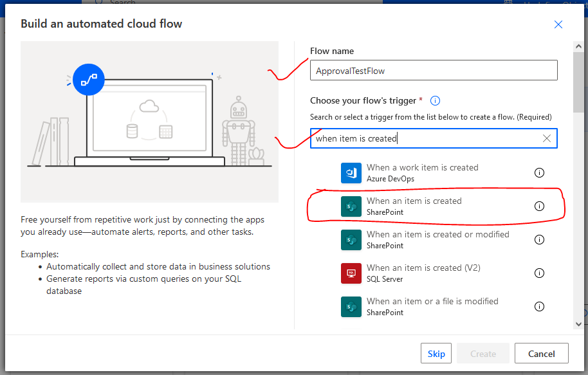Screen dimensions: 588x375
Task: Clear the trigger search box text
Action: (x=546, y=138)
